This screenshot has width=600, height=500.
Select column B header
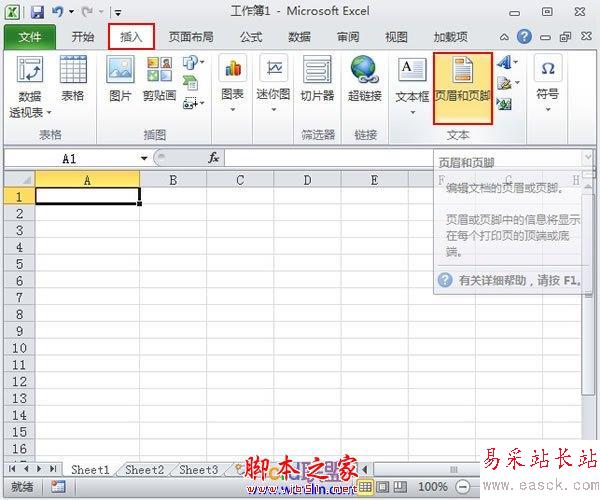tap(173, 180)
